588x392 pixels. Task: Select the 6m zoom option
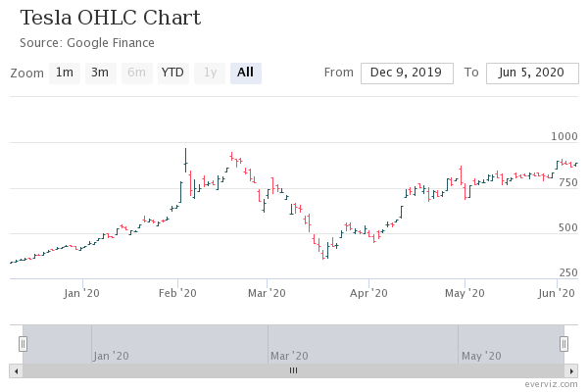coord(137,73)
